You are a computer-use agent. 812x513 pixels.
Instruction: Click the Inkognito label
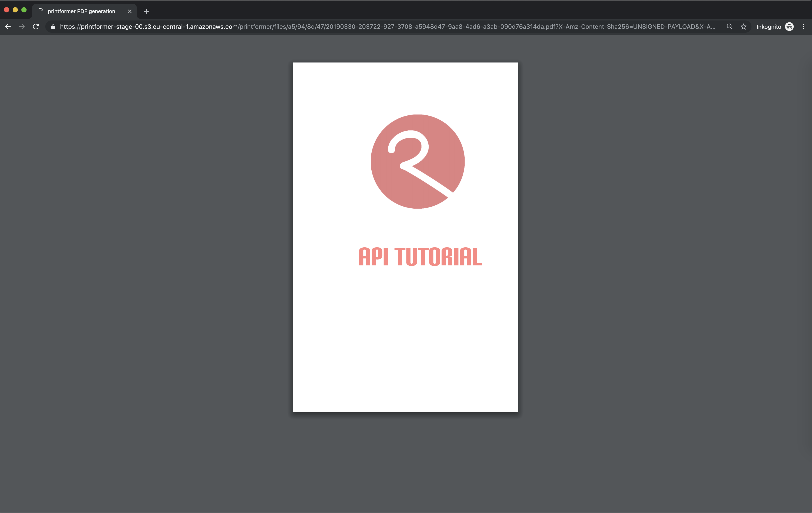pyautogui.click(x=768, y=27)
